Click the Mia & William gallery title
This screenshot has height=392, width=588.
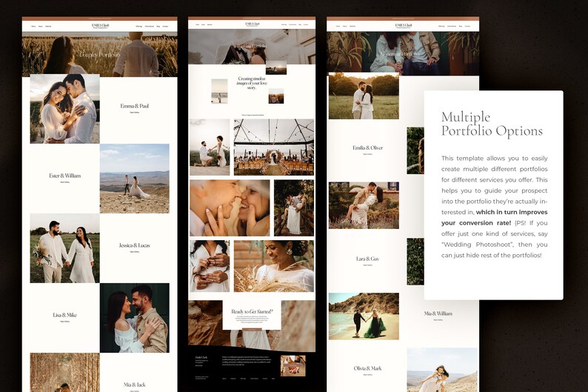(438, 313)
